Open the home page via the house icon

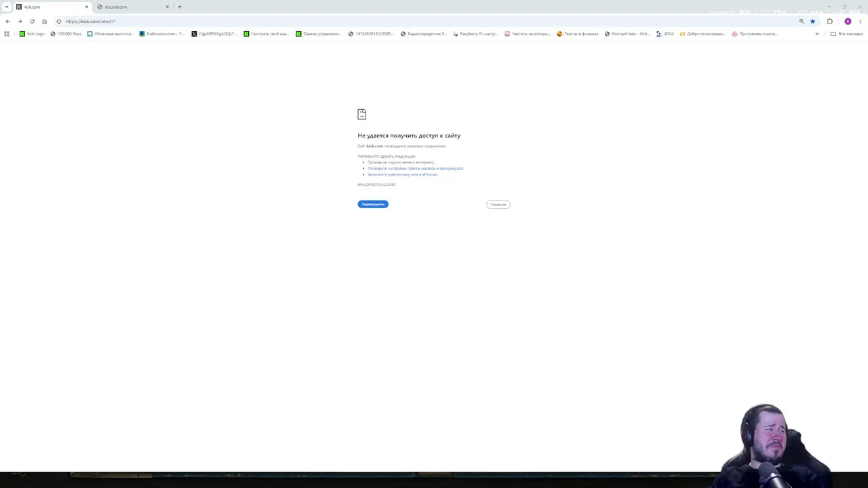44,21
